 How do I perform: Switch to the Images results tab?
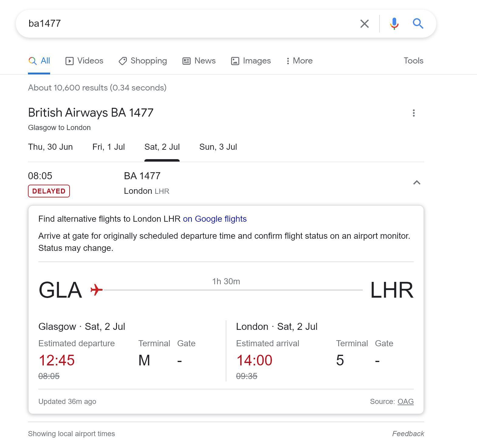click(x=251, y=61)
